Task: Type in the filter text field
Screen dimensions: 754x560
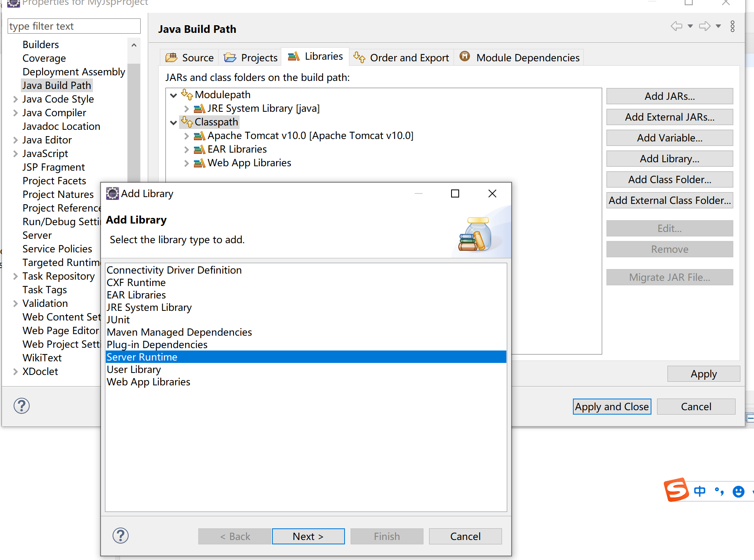Action: click(73, 26)
